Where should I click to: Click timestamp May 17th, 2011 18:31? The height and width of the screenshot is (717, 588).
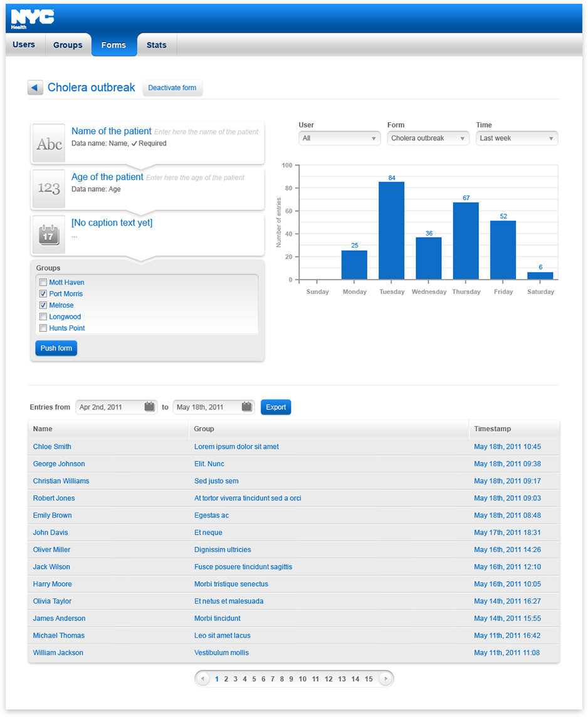508,532
